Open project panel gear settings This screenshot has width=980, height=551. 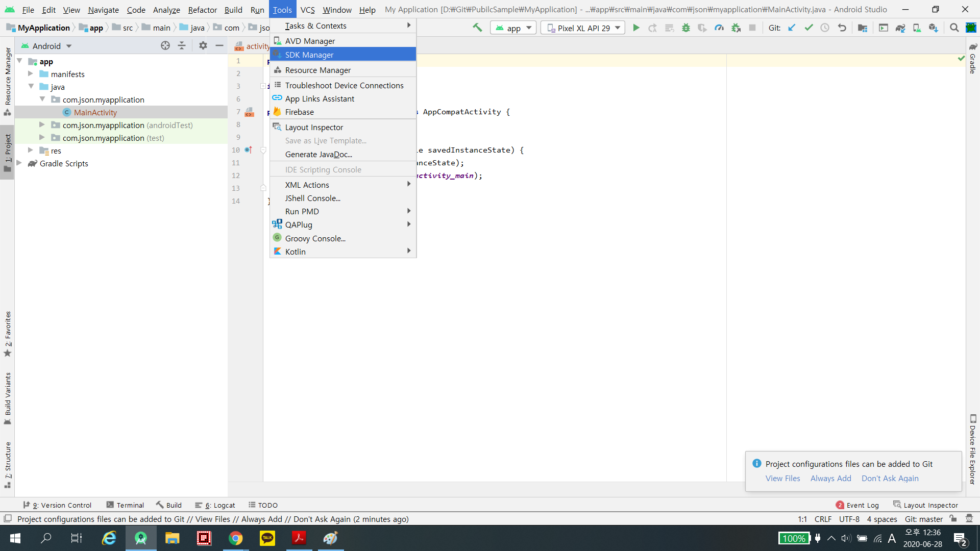203,45
